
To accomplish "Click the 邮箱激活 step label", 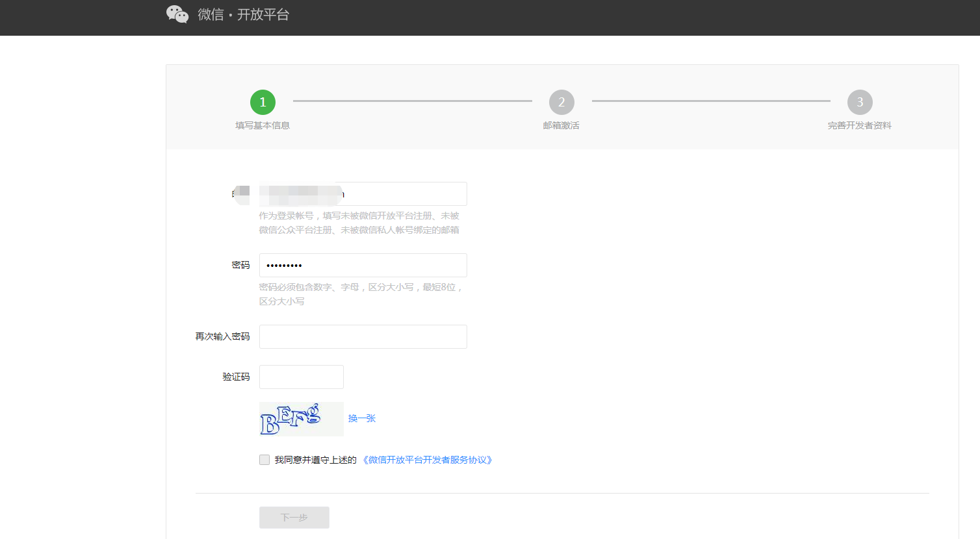I will click(x=561, y=125).
